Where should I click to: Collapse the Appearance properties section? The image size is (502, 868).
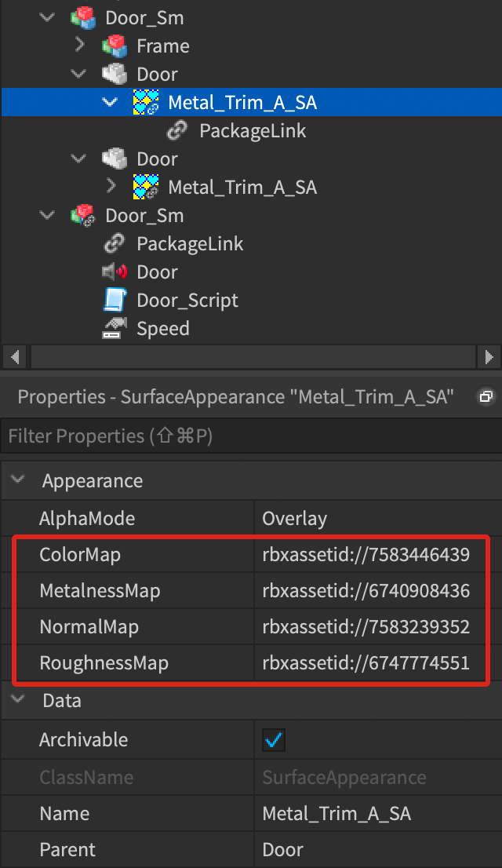tap(18, 480)
